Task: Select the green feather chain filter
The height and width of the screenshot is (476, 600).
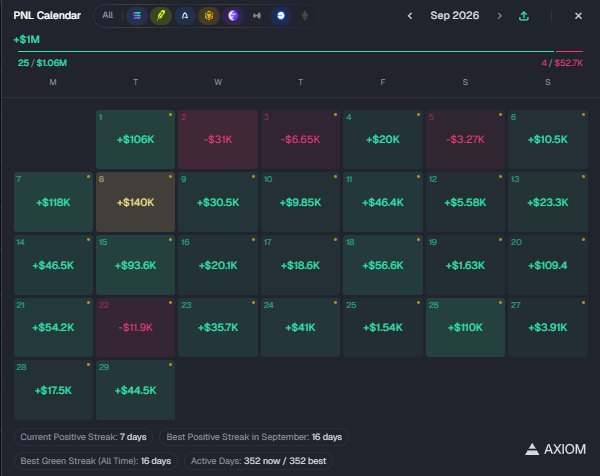Action: click(x=161, y=16)
